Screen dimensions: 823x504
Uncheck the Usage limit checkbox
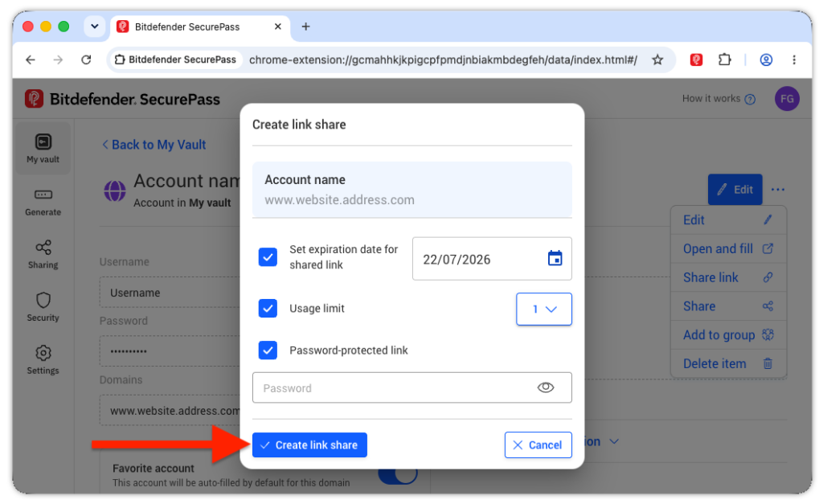tap(268, 308)
